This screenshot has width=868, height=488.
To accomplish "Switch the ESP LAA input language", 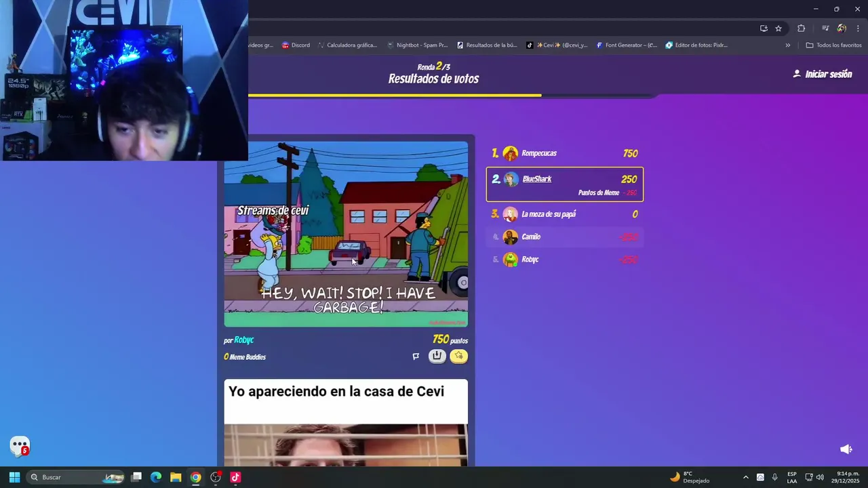I will (792, 477).
